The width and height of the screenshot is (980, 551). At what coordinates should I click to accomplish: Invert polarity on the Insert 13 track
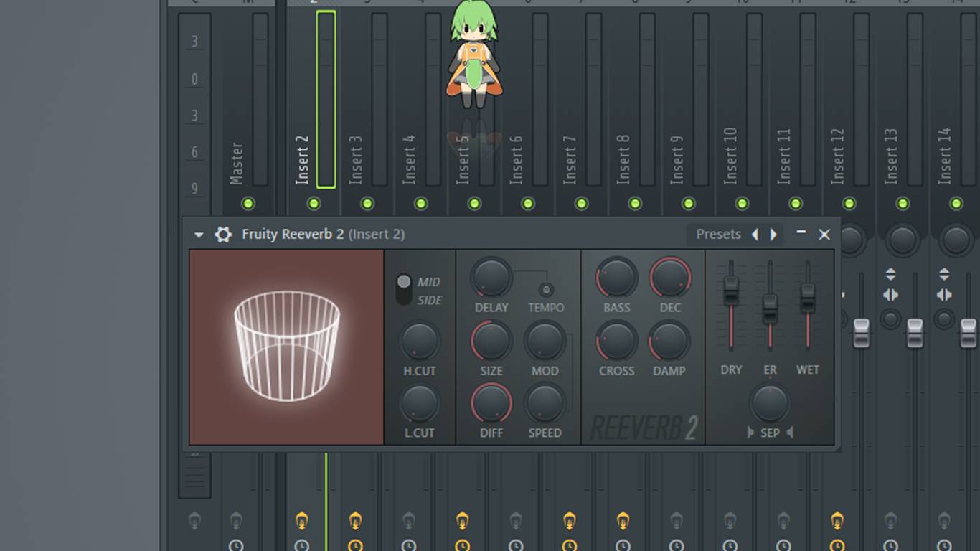[x=890, y=274]
